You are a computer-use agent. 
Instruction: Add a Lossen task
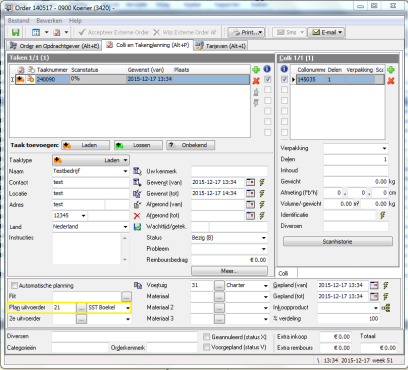(138, 145)
